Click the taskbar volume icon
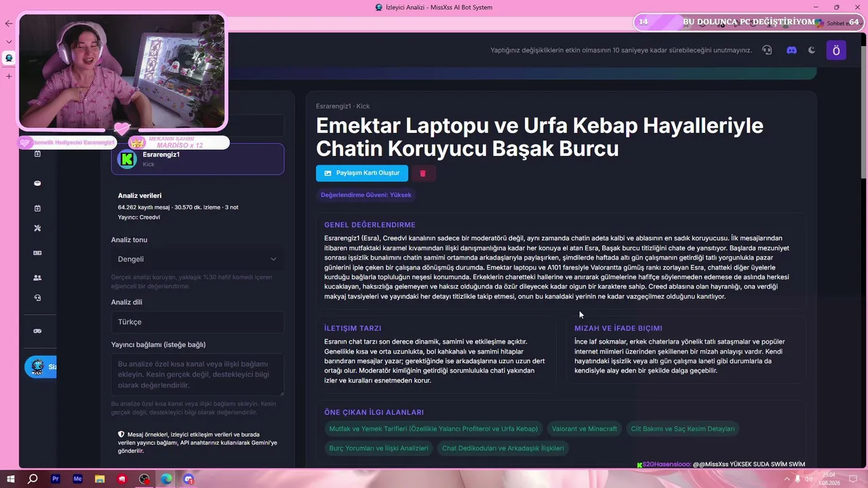Screen dimensions: 868x488 809,479
